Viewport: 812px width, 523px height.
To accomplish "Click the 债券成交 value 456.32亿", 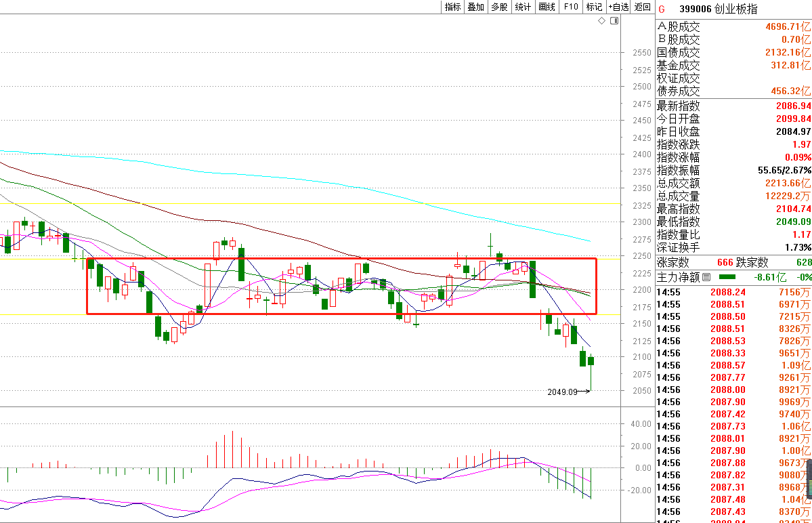I will [791, 91].
